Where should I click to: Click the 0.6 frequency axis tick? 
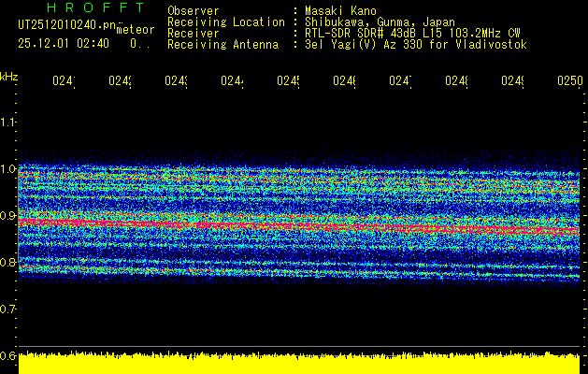[8, 355]
